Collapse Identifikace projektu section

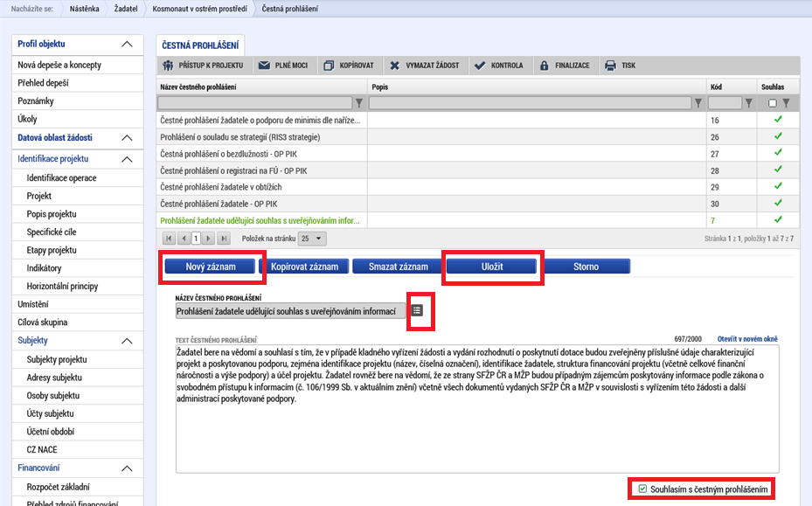coord(127,160)
